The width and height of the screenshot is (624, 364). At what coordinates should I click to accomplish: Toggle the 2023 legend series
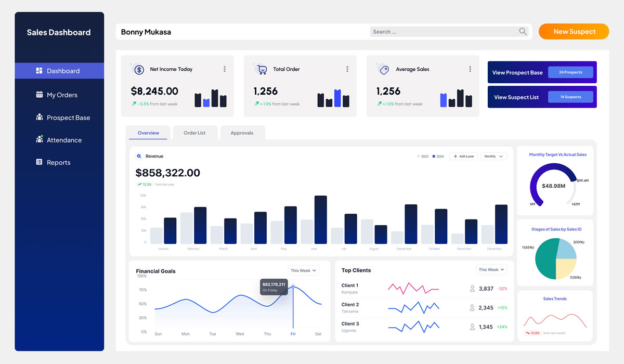coord(423,157)
